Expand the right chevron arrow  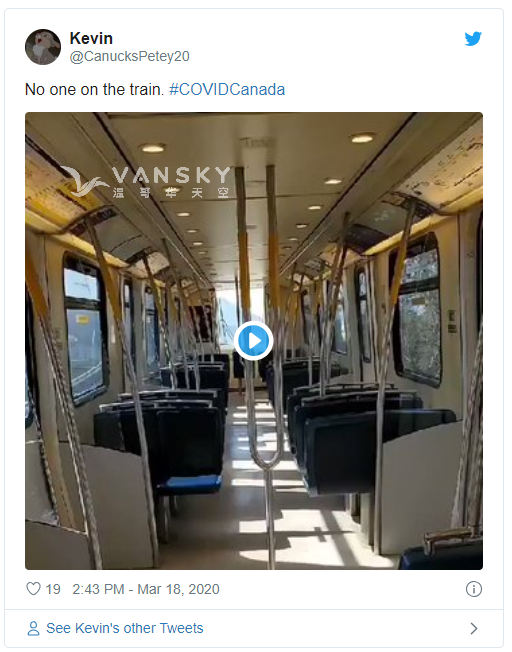click(x=474, y=628)
